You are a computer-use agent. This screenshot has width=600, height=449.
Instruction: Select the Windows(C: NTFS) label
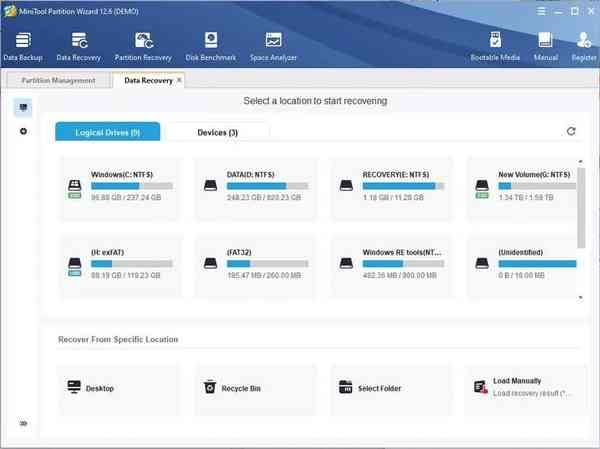click(x=122, y=175)
